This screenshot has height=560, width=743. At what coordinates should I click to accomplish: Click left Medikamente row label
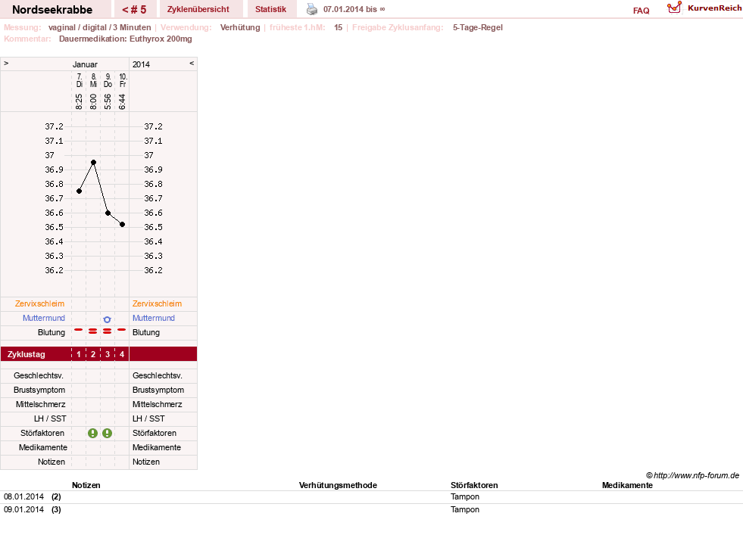43,447
